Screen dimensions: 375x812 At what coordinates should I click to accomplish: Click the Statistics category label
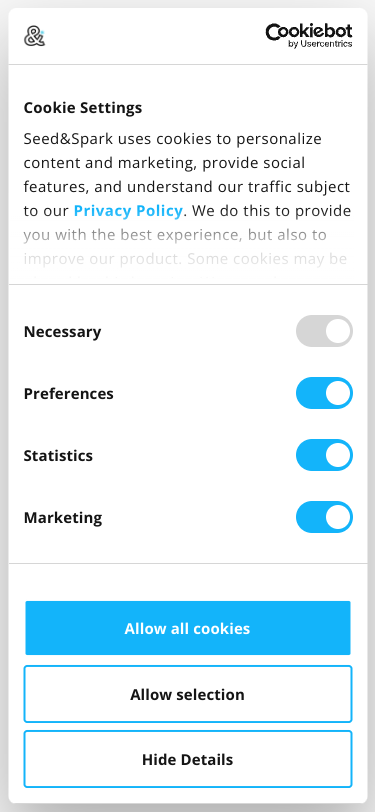click(x=58, y=456)
